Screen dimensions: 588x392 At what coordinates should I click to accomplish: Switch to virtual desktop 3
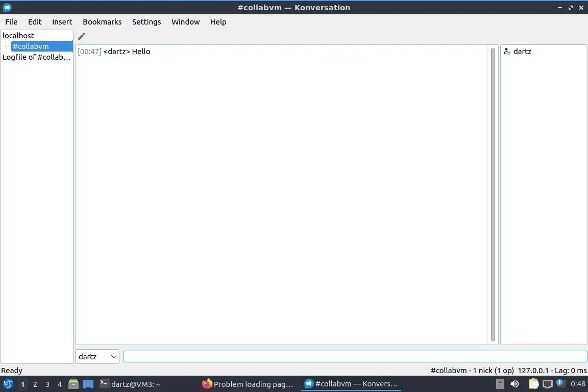click(47, 384)
